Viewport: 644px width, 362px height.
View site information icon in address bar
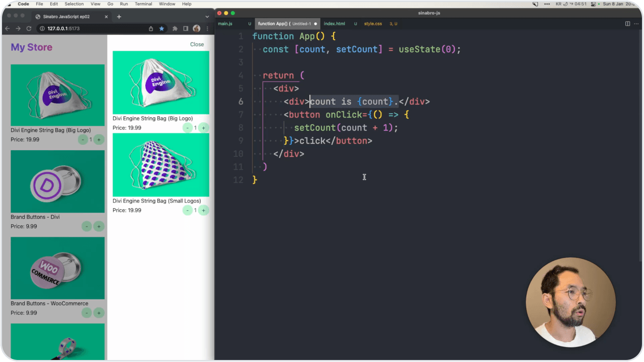(42, 29)
